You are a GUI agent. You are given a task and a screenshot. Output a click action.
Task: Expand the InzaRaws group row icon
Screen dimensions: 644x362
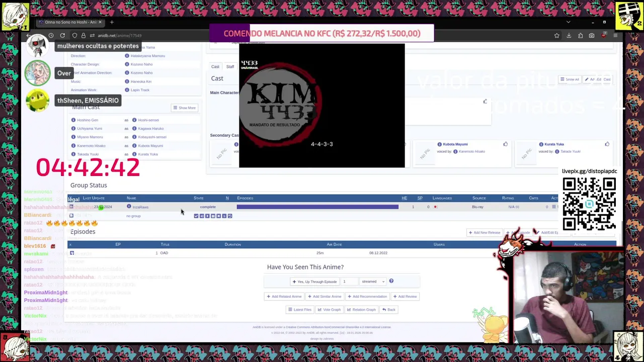tap(71, 207)
